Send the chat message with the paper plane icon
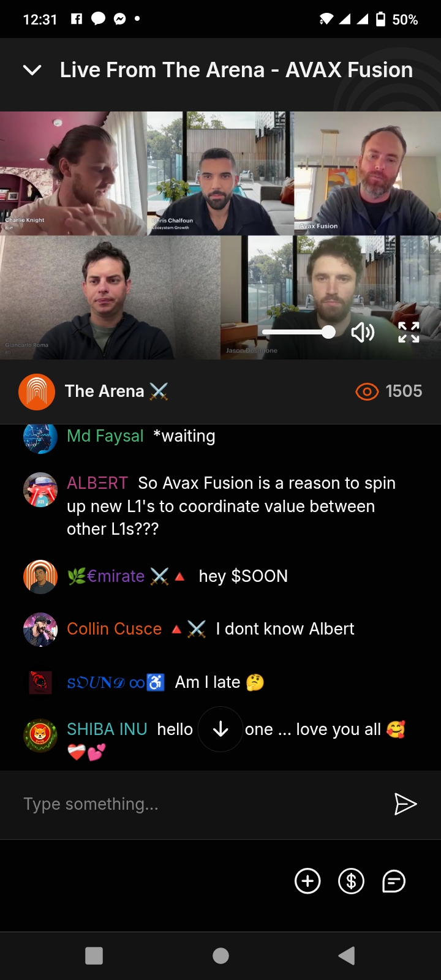The image size is (441, 980). tap(405, 804)
